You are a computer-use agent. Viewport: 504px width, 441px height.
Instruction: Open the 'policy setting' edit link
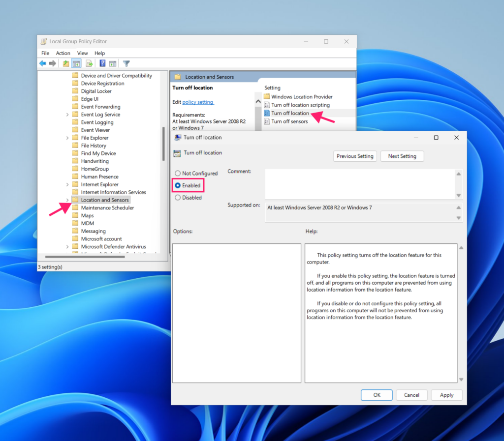pos(198,102)
